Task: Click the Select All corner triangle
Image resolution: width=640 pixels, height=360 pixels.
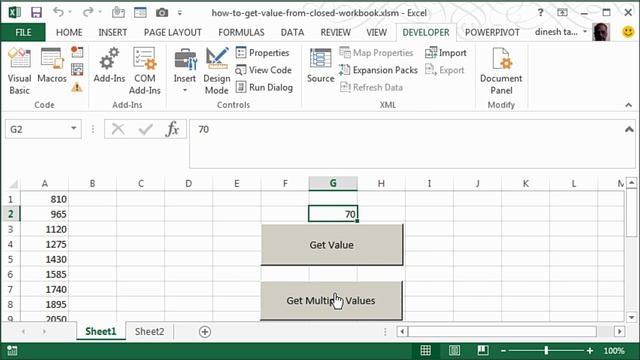Action: 13,184
